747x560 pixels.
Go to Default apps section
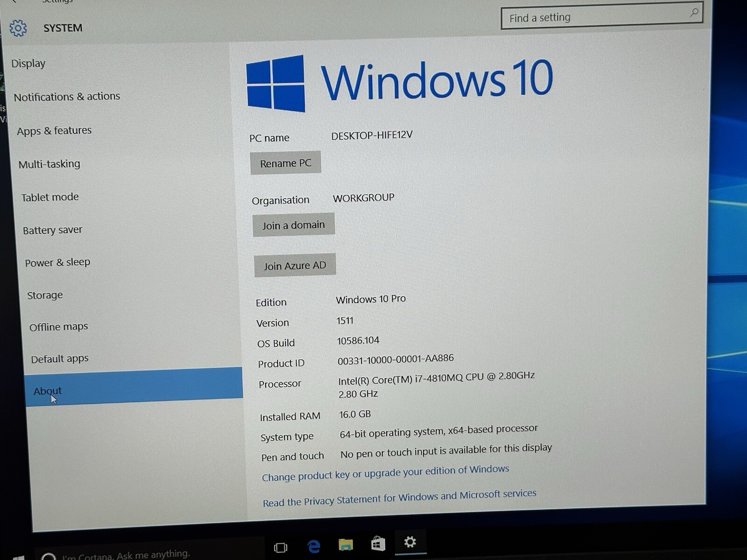point(60,359)
